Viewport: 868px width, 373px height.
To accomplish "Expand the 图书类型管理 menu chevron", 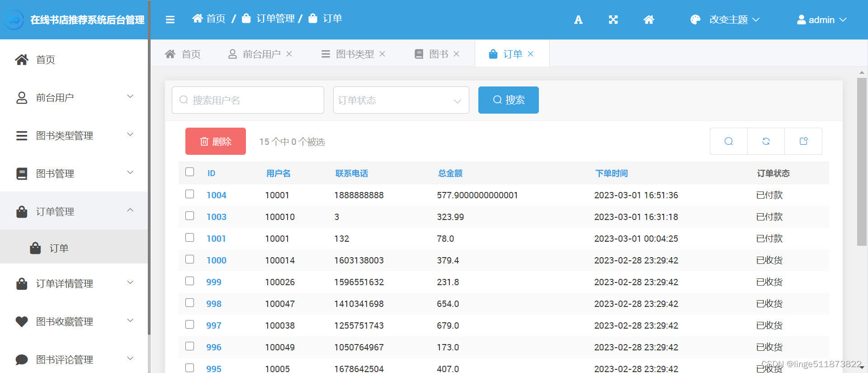I will (x=130, y=134).
